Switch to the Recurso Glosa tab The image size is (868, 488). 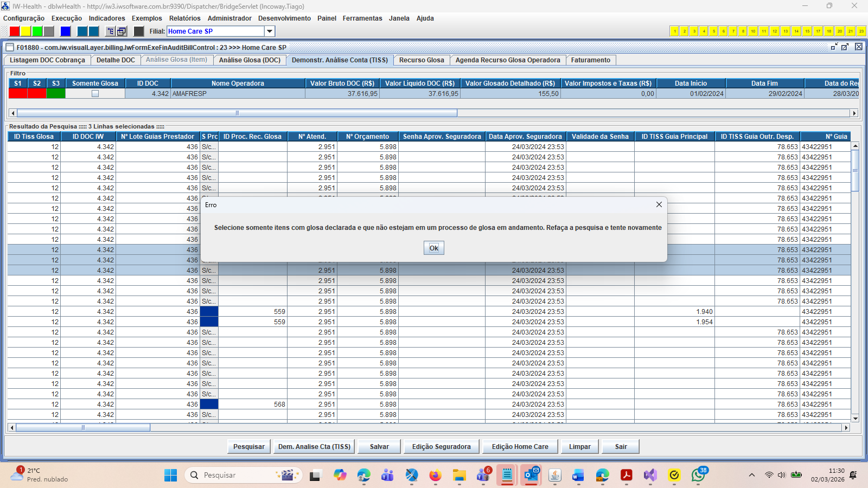(422, 60)
